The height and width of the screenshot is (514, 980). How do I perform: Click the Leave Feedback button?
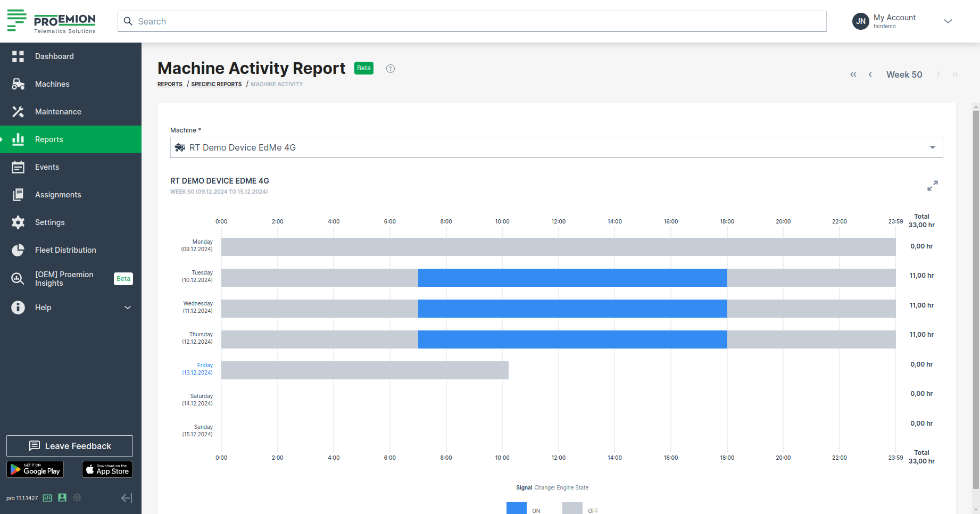(x=70, y=446)
